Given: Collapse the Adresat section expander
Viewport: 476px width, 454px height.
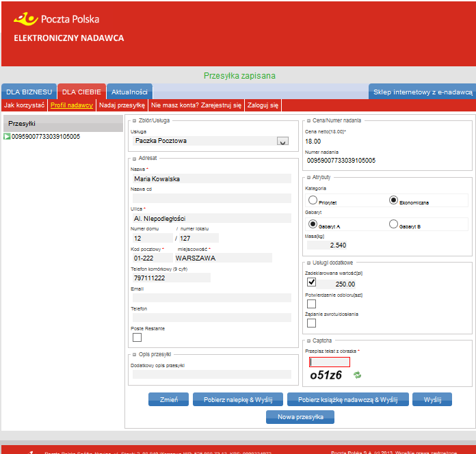Looking at the screenshot, I should 134,159.
